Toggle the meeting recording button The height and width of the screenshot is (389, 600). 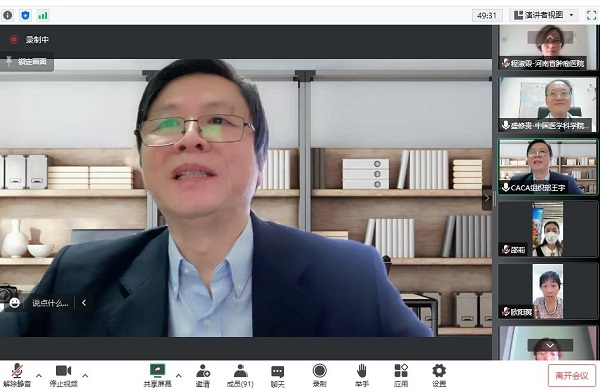pos(320,375)
